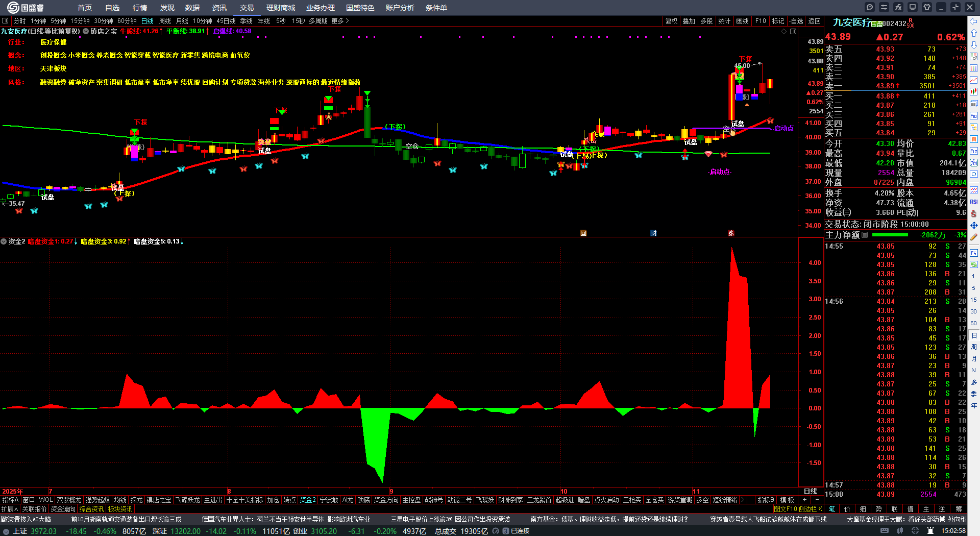Select the 笔 tick detail tab
The image size is (980, 536).
tap(831, 509)
